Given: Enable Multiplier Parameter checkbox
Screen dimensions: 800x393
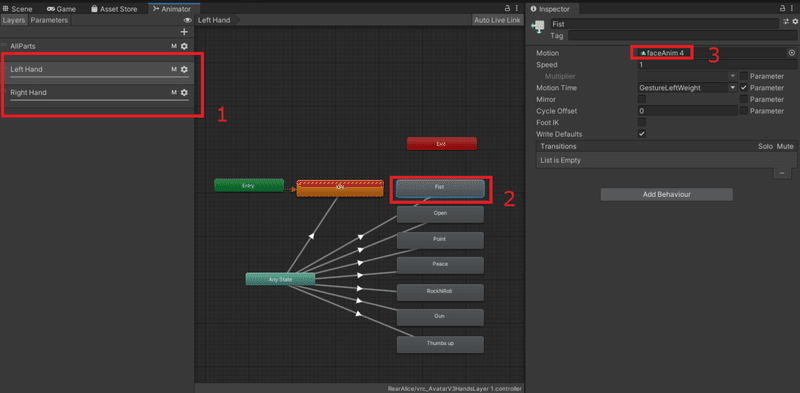Looking at the screenshot, I should [744, 76].
